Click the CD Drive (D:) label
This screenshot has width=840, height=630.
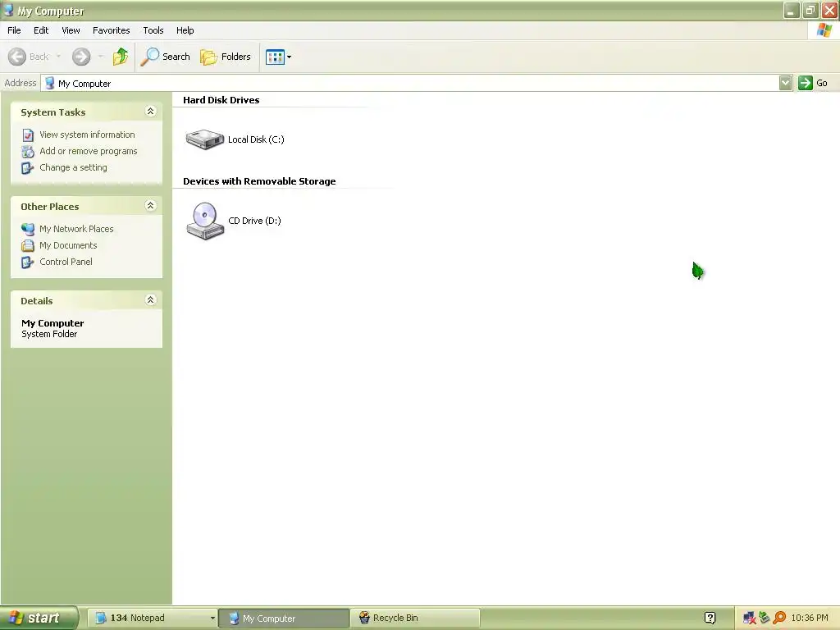pyautogui.click(x=254, y=221)
